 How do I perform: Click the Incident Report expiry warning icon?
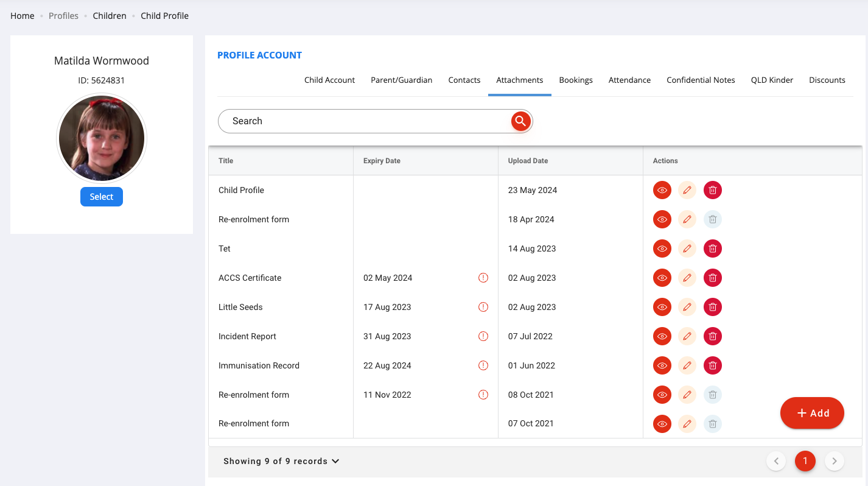483,336
